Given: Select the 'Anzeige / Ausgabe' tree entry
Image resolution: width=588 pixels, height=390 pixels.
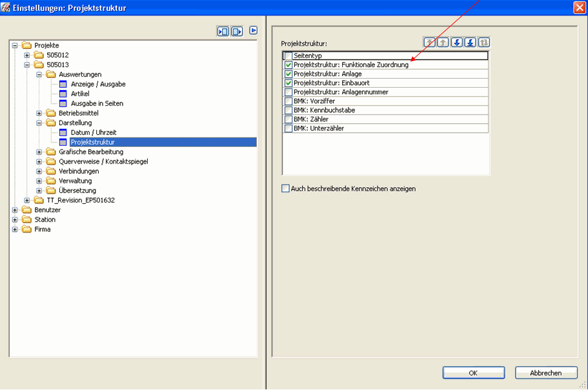Looking at the screenshot, I should click(x=98, y=84).
